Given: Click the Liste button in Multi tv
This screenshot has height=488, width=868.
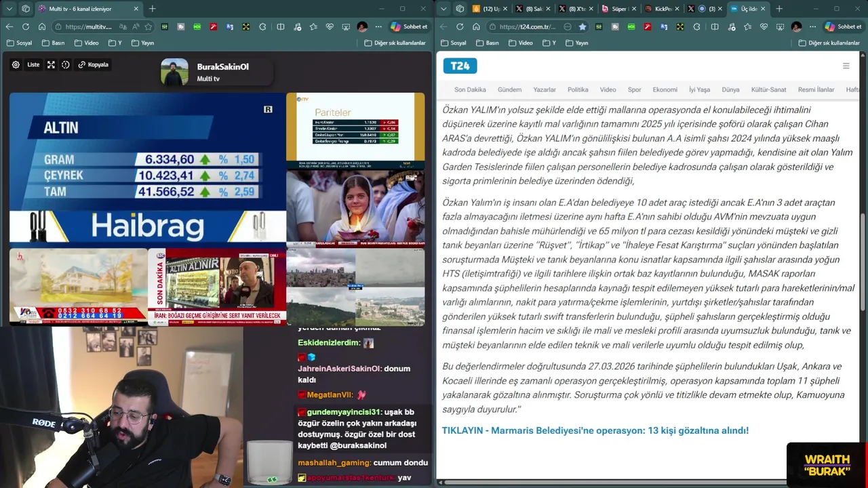Looking at the screenshot, I should 33,65.
